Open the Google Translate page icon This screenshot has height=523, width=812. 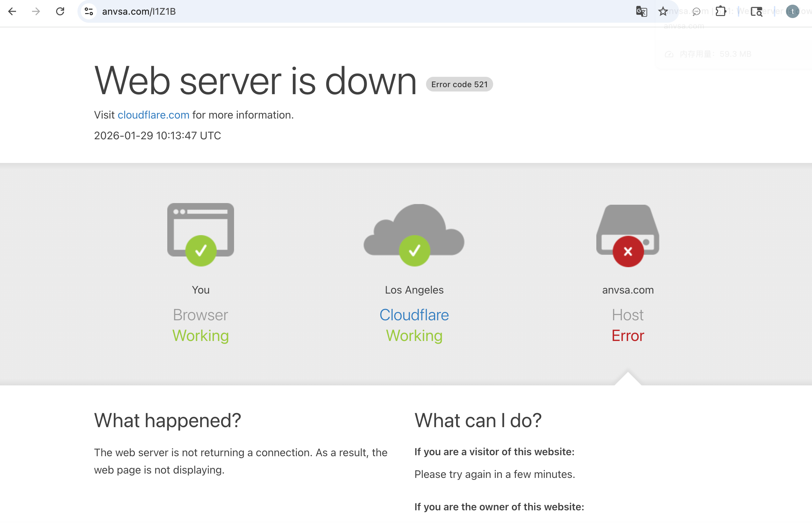click(x=641, y=12)
